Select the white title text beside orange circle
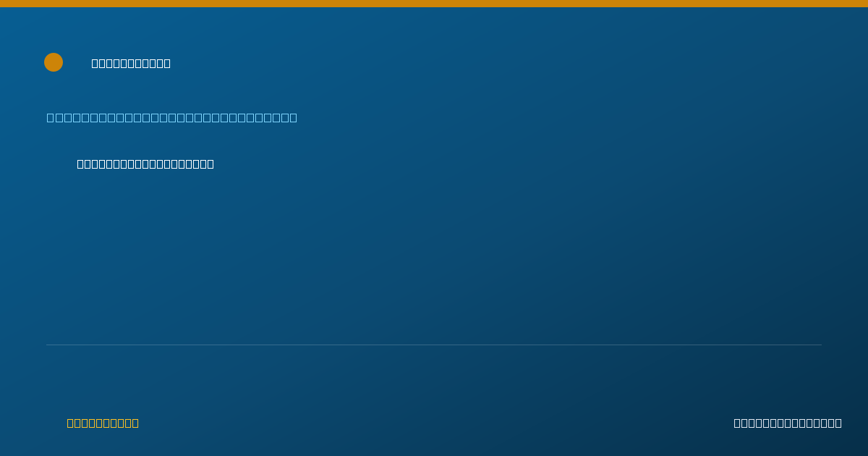Viewport: 868px width, 456px height. click(131, 63)
